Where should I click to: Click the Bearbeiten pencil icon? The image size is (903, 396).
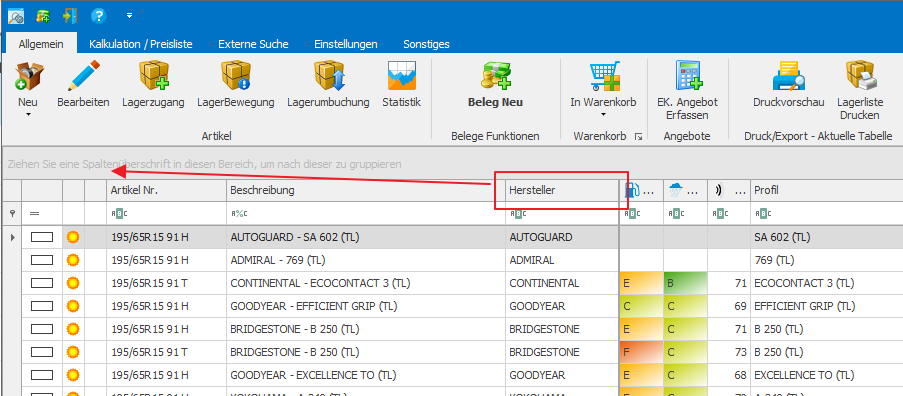pyautogui.click(x=84, y=77)
